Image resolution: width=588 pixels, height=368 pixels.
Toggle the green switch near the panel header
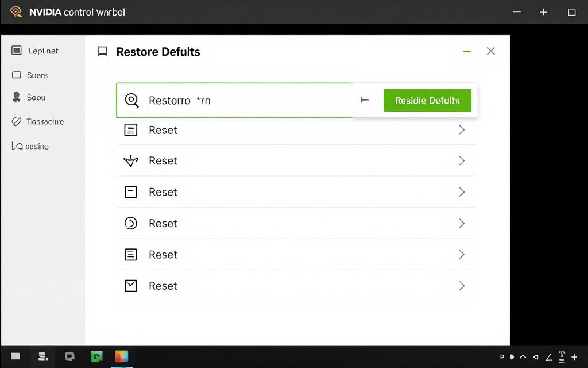click(x=466, y=51)
